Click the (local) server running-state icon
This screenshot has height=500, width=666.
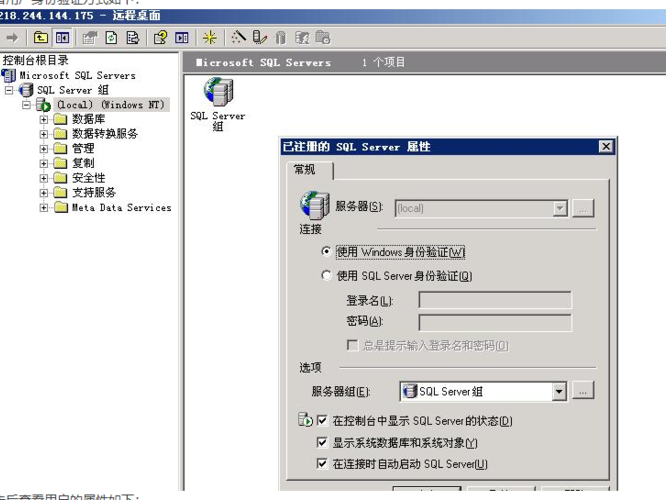point(43,105)
